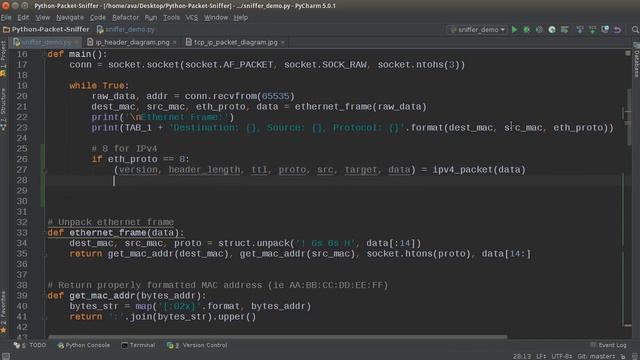Click 'get_mac_addr(bytes_addr):' definition on line 39
This screenshot has width=640, height=360.
(138, 296)
